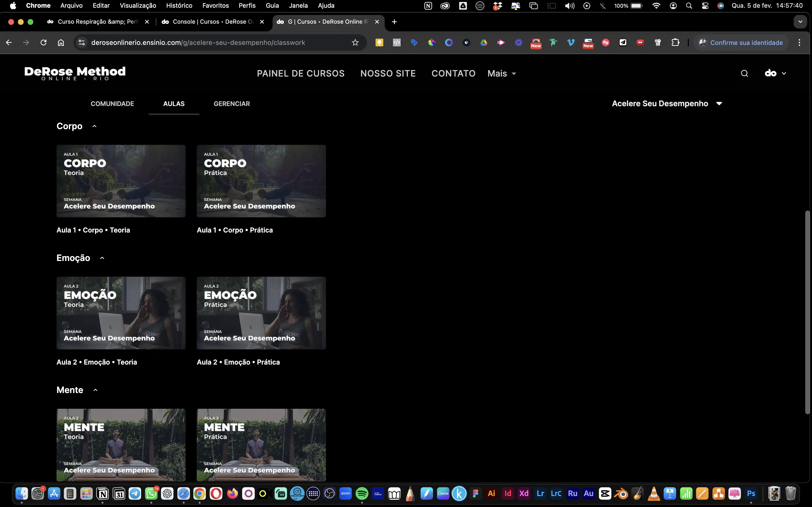The image size is (812, 507).
Task: Open the Chrome extensions puzzle icon
Action: (675, 42)
